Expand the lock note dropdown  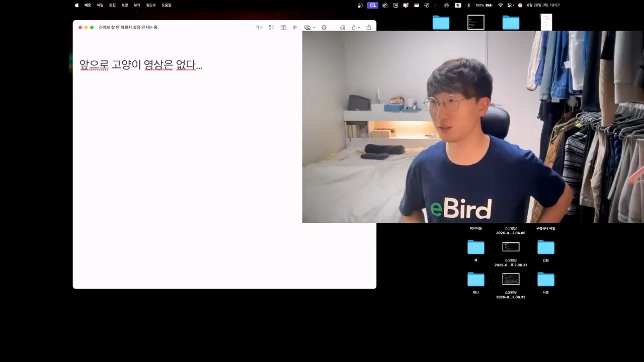pyautogui.click(x=355, y=28)
